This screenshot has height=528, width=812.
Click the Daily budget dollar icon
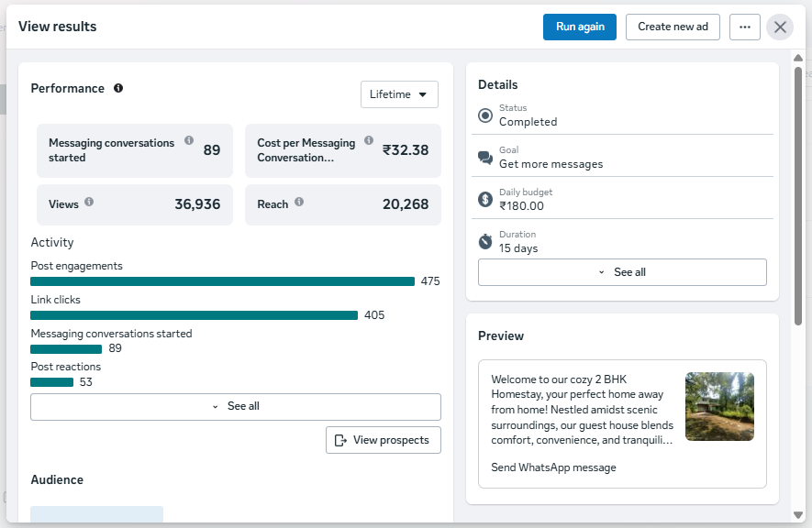point(485,199)
